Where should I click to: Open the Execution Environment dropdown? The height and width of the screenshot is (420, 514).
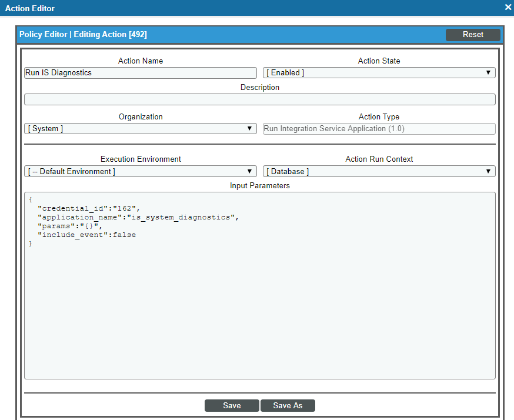point(140,172)
